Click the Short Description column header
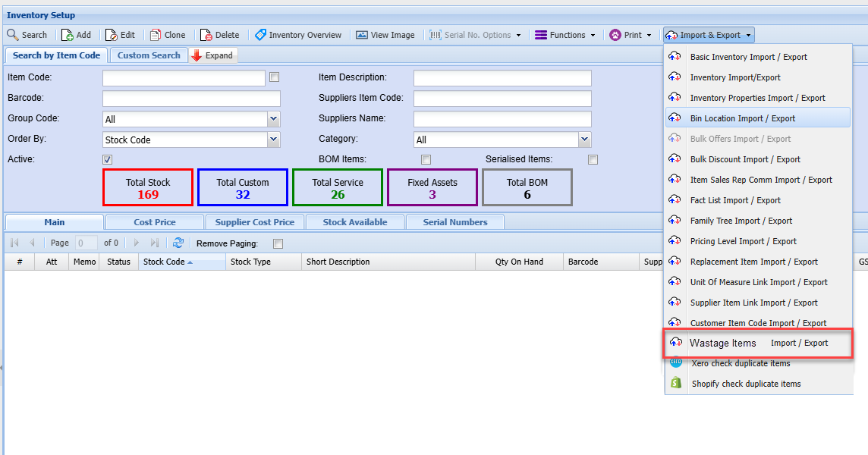 [x=388, y=262]
